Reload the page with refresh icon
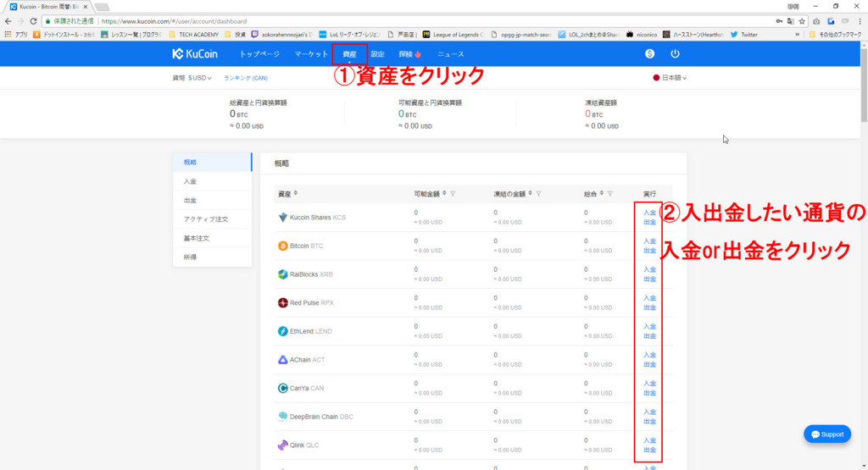Image resolution: width=868 pixels, height=470 pixels. 33,21
